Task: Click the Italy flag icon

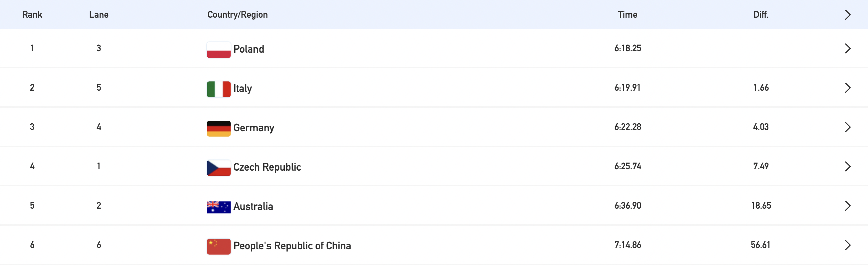Action: [219, 89]
